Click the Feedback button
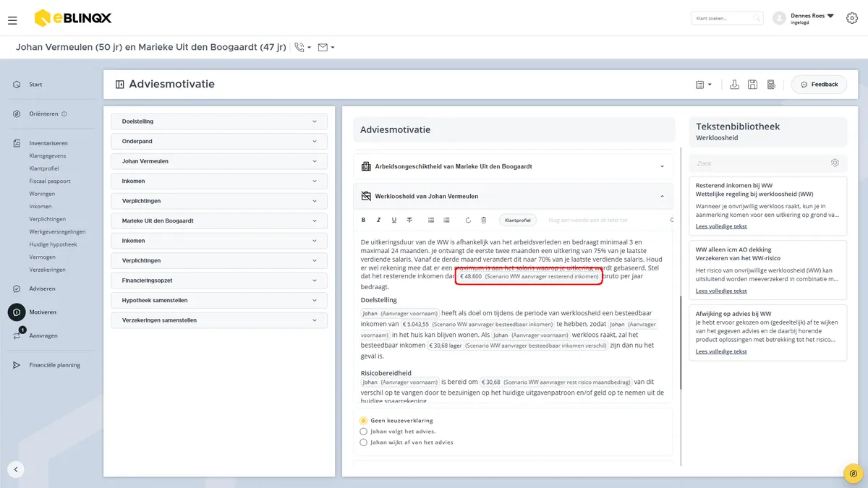This screenshot has height=488, width=868. click(819, 85)
